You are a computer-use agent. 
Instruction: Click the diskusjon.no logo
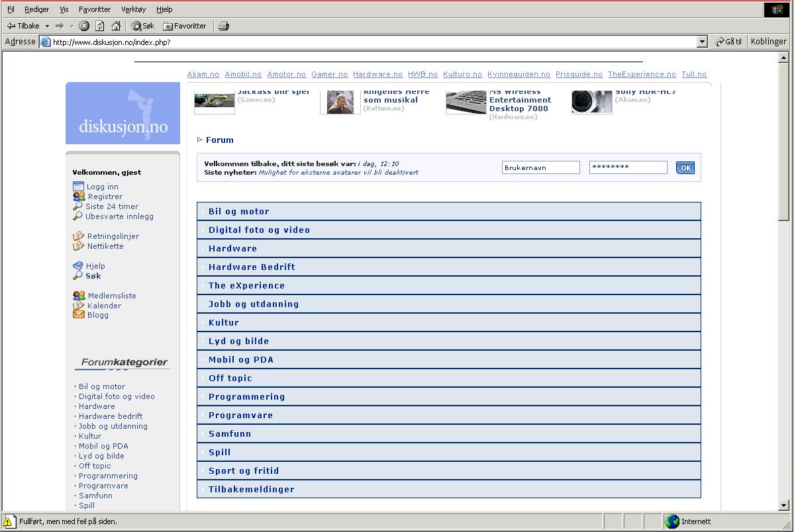123,113
